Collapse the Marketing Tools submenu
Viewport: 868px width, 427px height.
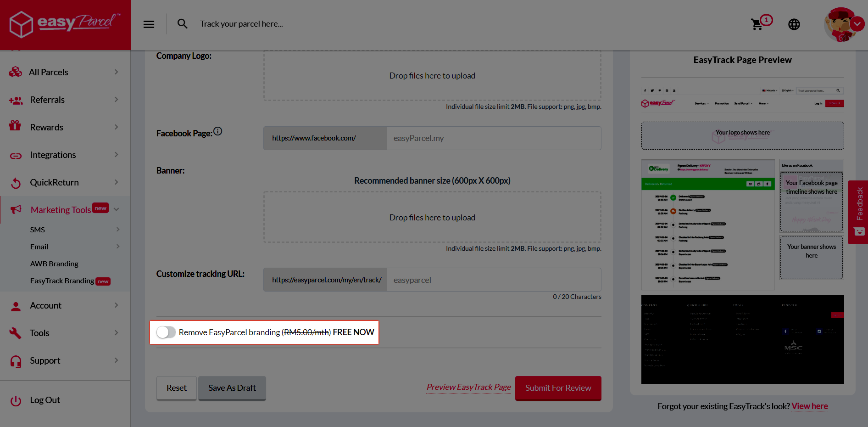116,209
